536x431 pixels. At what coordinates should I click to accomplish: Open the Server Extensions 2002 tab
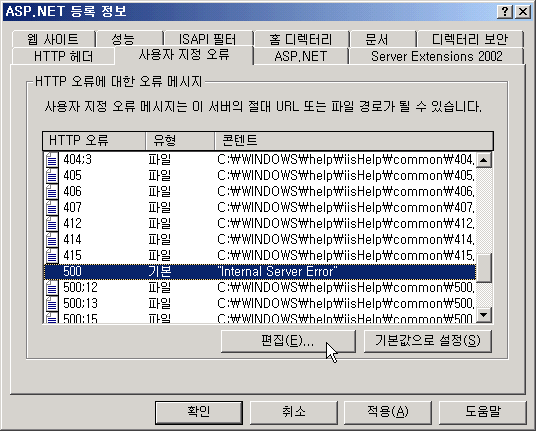point(437,56)
